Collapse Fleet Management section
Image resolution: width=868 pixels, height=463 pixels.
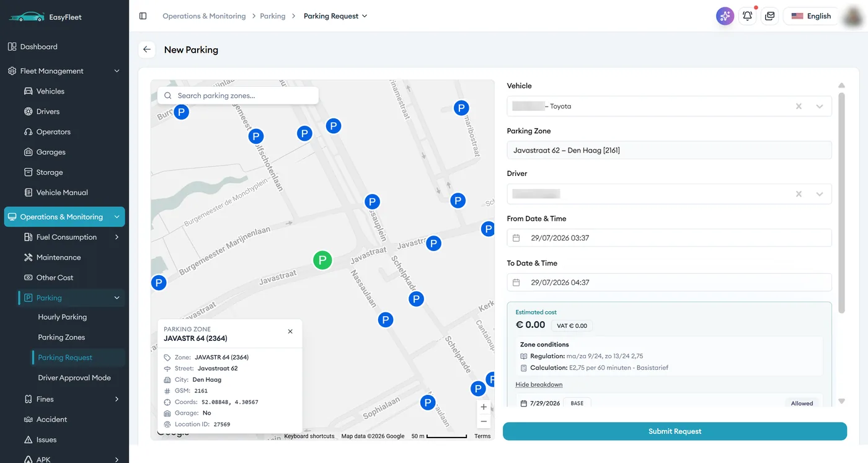(x=117, y=71)
